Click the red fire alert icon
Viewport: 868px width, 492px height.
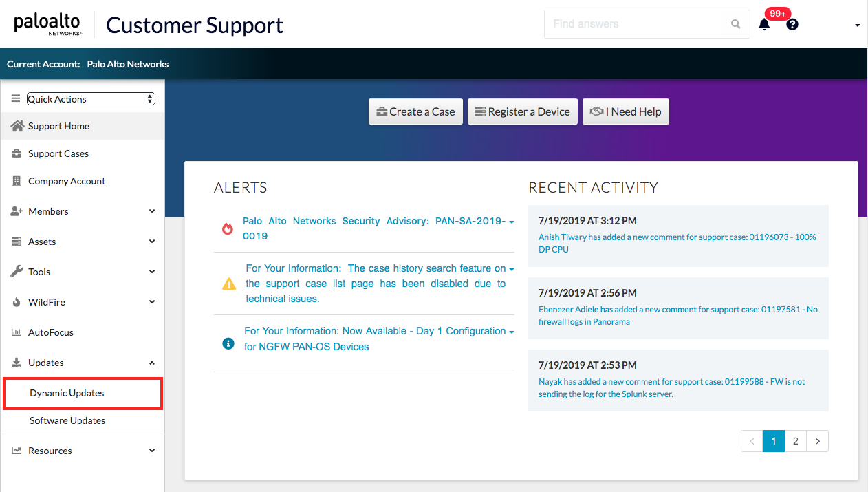click(228, 228)
